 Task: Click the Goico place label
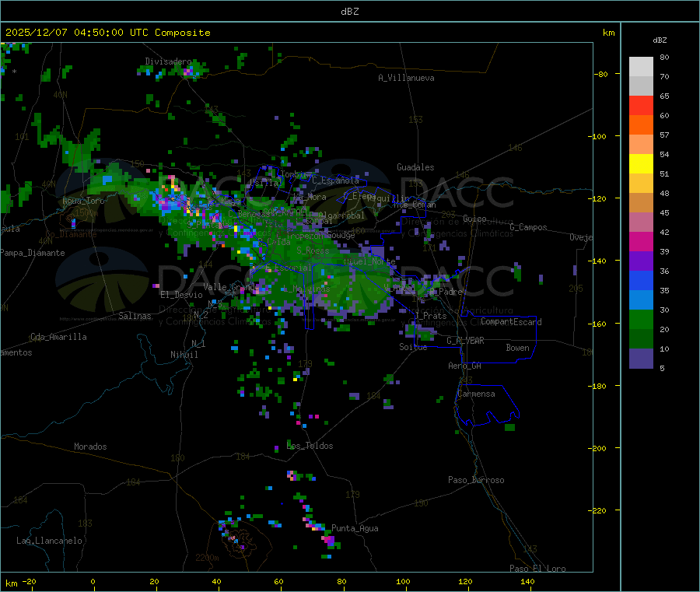pos(474,219)
